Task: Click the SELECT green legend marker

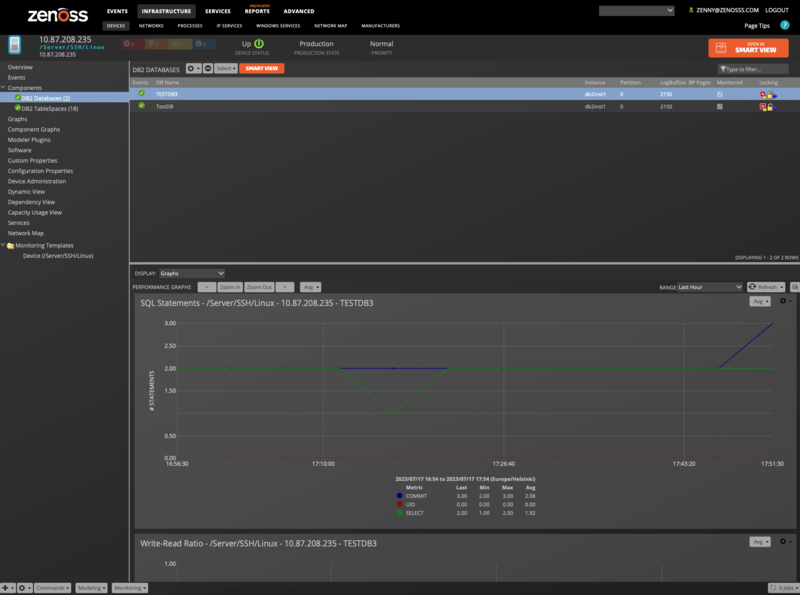Action: tap(399, 513)
